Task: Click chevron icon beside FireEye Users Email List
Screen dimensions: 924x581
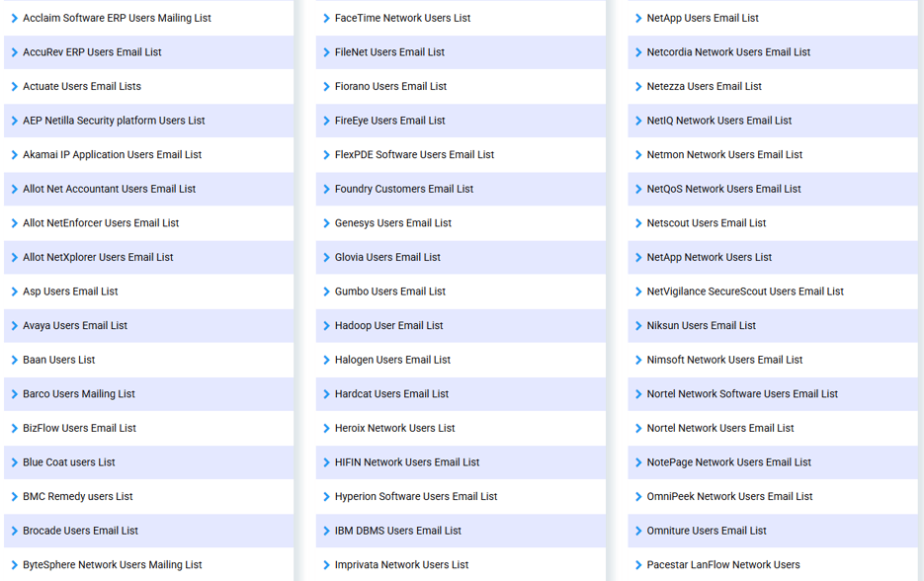Action: point(326,121)
